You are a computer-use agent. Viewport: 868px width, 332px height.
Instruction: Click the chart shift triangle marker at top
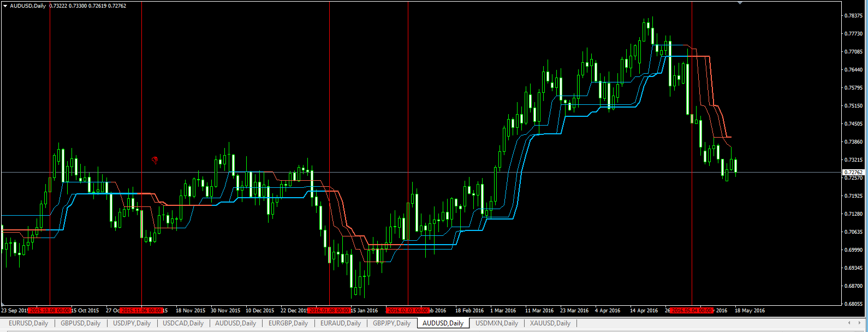point(740,3)
